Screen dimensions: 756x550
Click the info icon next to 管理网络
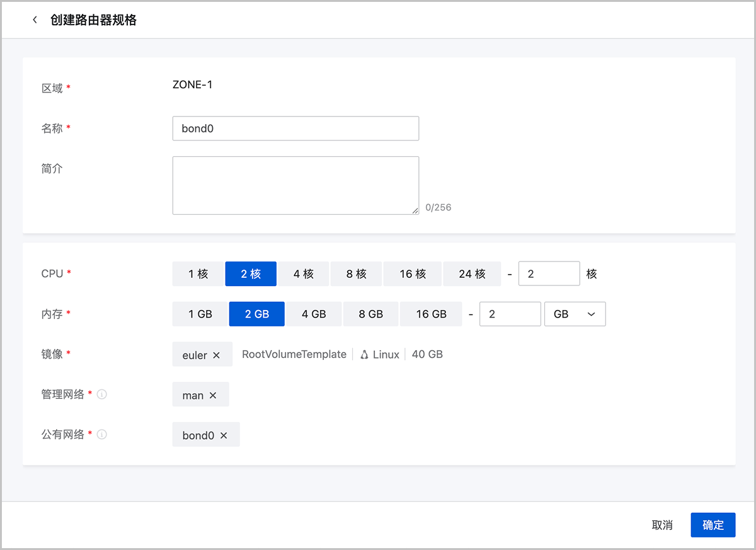point(102,394)
